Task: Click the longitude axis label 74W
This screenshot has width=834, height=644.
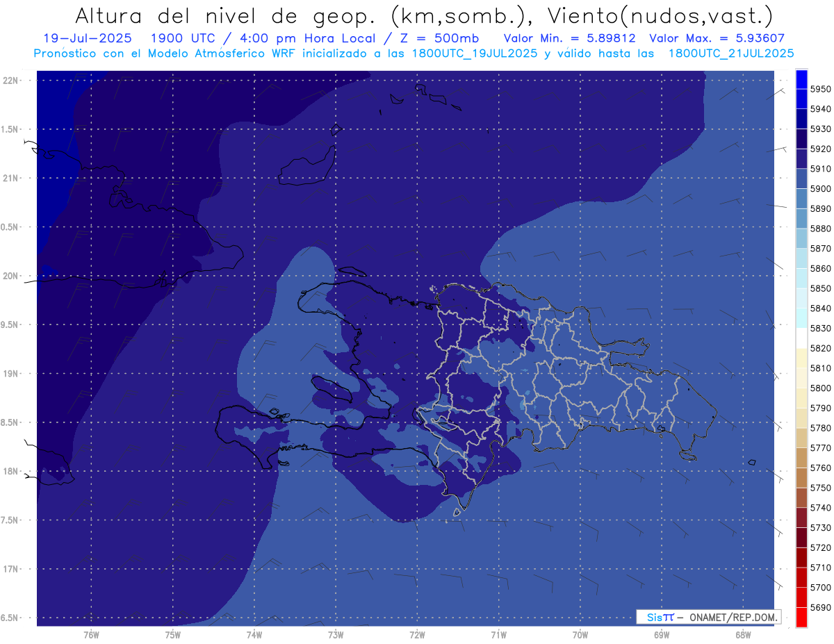Action: point(254,634)
